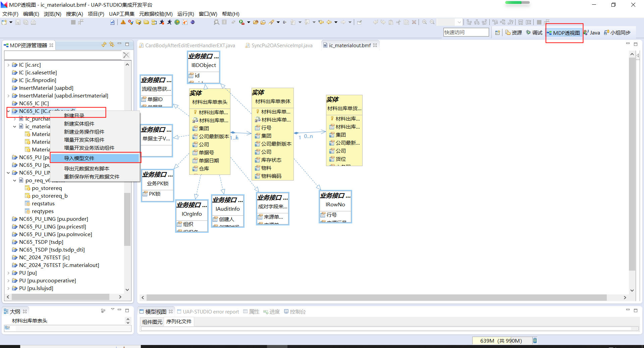Viewport: 644px width, 348px height.
Task: Switch to 小组同步 perspective
Action: [617, 32]
